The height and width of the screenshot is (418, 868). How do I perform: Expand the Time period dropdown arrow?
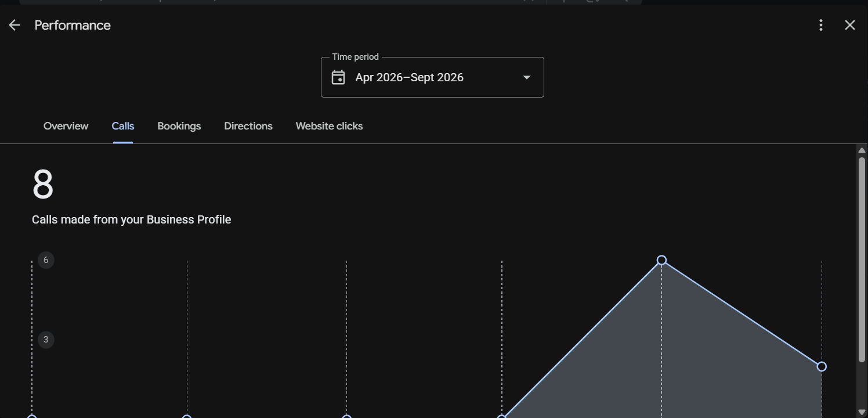(x=527, y=77)
